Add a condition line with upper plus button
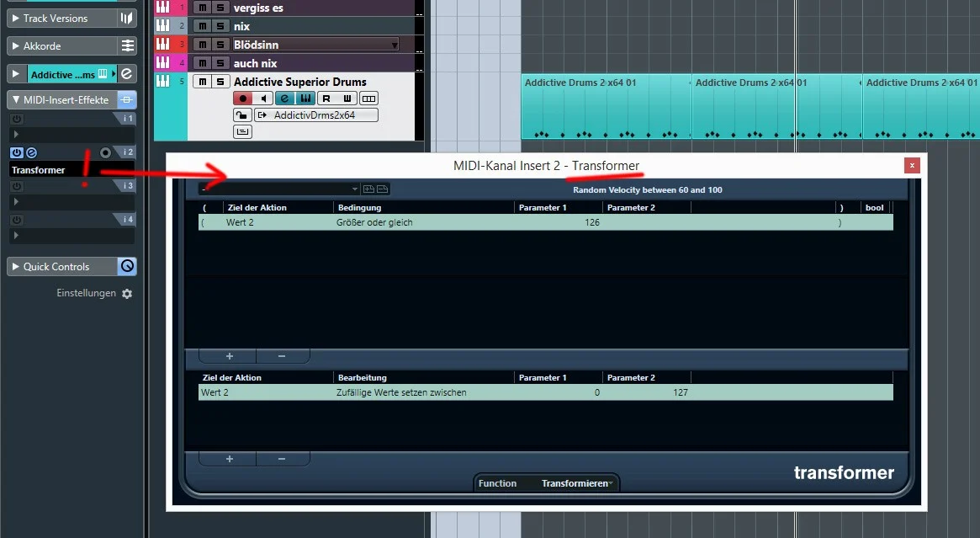This screenshot has height=538, width=980. click(229, 356)
